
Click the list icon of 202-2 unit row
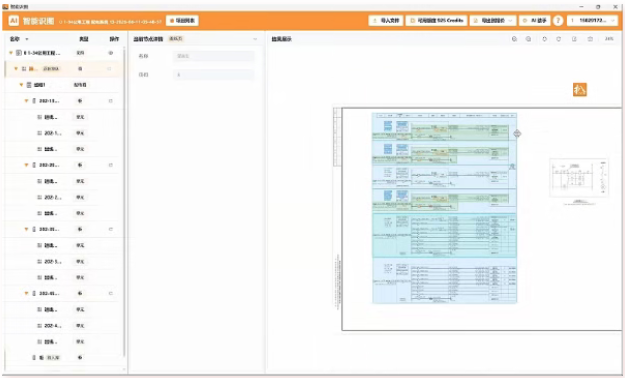39,197
